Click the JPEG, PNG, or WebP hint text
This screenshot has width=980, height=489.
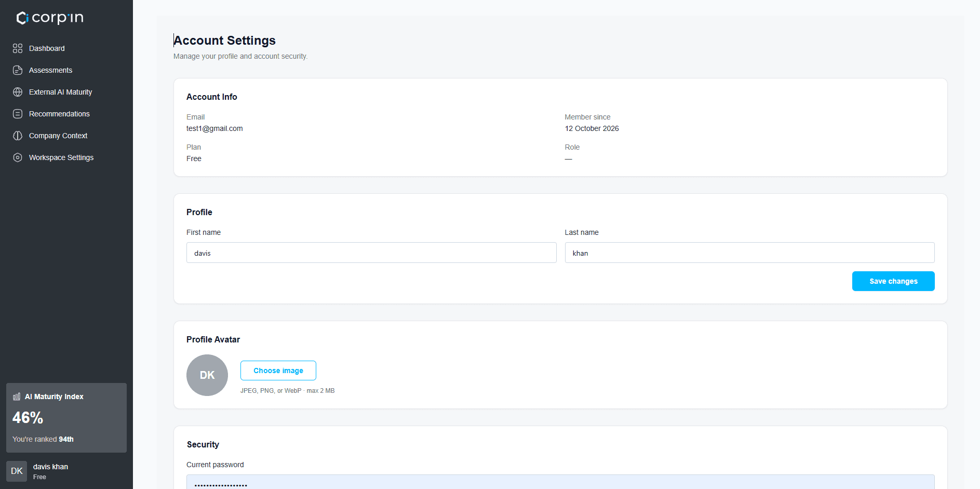[x=287, y=391]
